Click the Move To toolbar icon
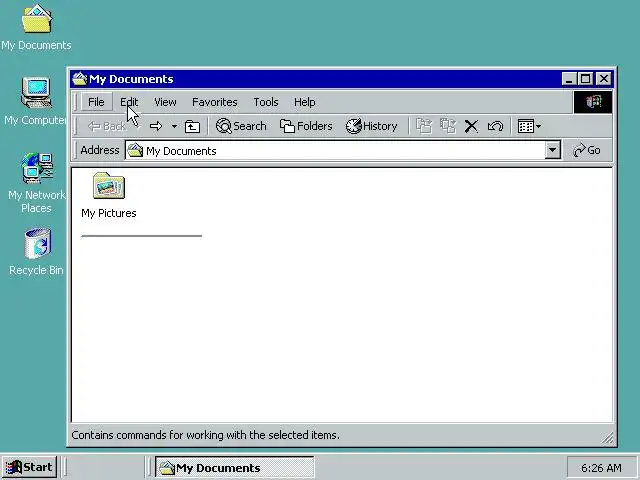The image size is (640, 480). 424,126
